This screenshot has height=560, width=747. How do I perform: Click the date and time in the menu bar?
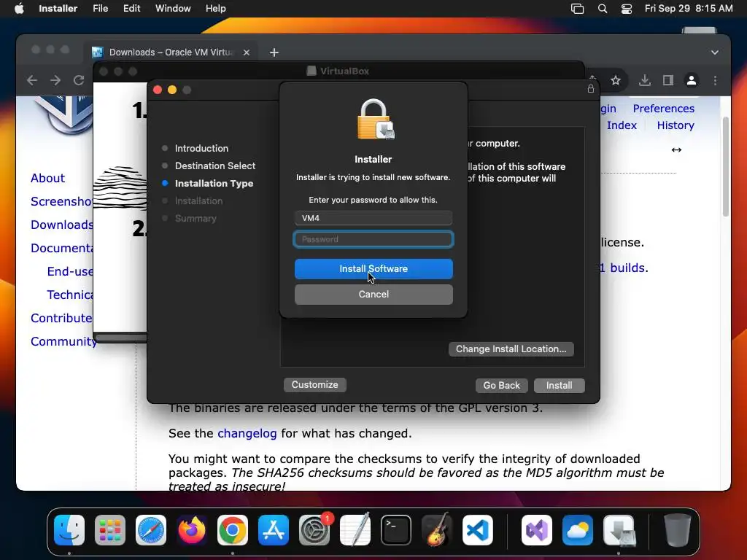pos(689,9)
